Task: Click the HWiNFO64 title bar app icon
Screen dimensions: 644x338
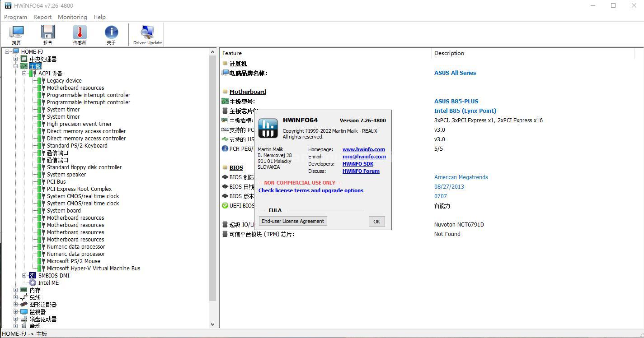Action: point(8,5)
